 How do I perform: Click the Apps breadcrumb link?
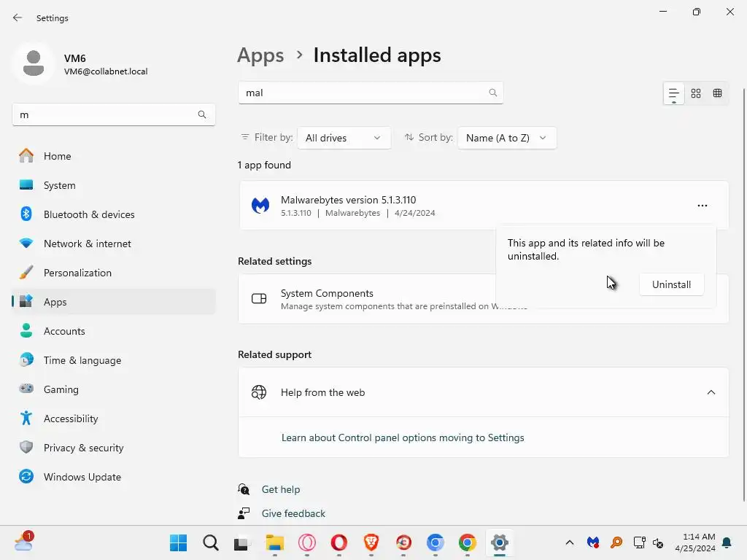pyautogui.click(x=260, y=55)
